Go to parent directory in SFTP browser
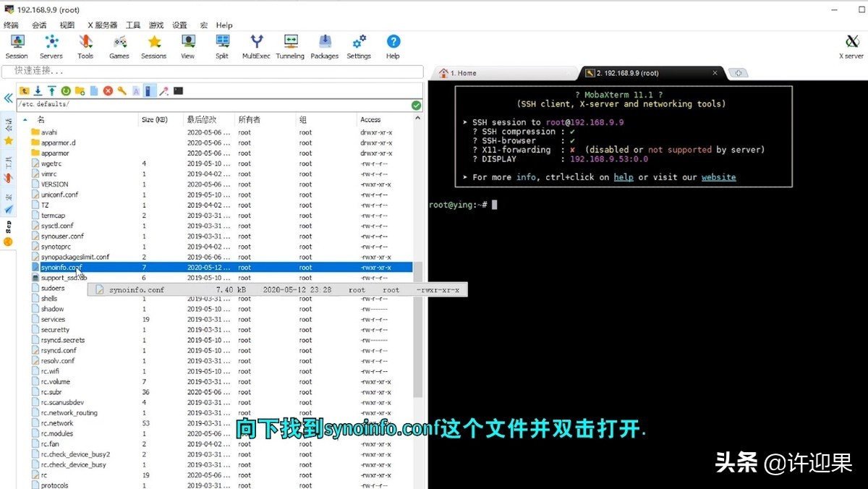 [x=24, y=91]
